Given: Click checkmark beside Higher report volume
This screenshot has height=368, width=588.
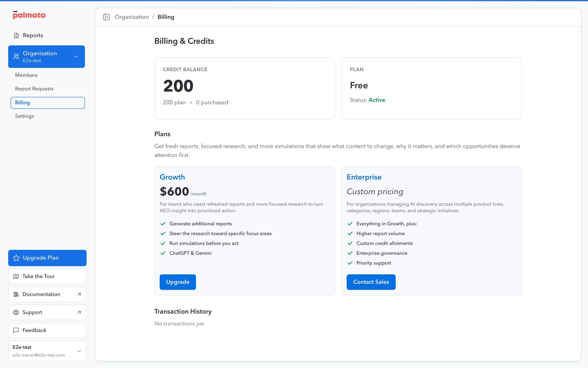Looking at the screenshot, I should pyautogui.click(x=350, y=233).
